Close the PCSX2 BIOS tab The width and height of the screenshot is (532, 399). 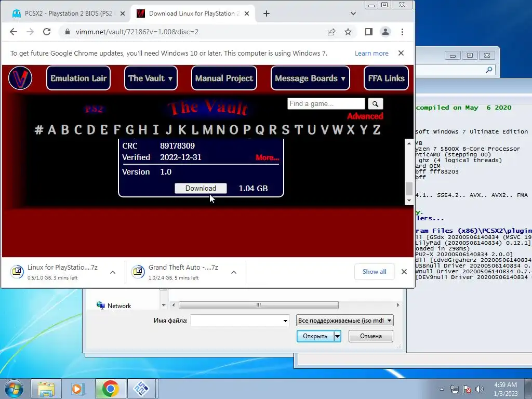(123, 14)
